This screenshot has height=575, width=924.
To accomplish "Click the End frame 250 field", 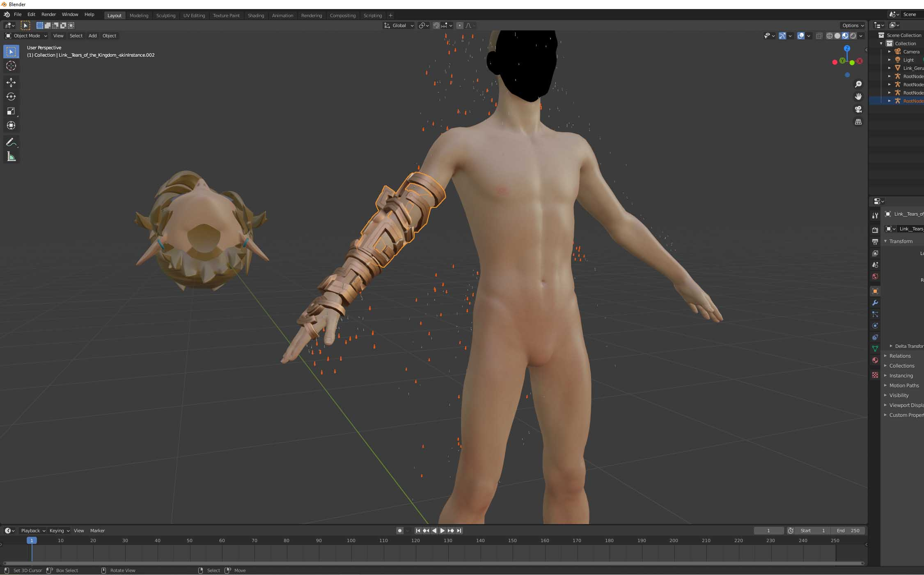I will coord(848,531).
